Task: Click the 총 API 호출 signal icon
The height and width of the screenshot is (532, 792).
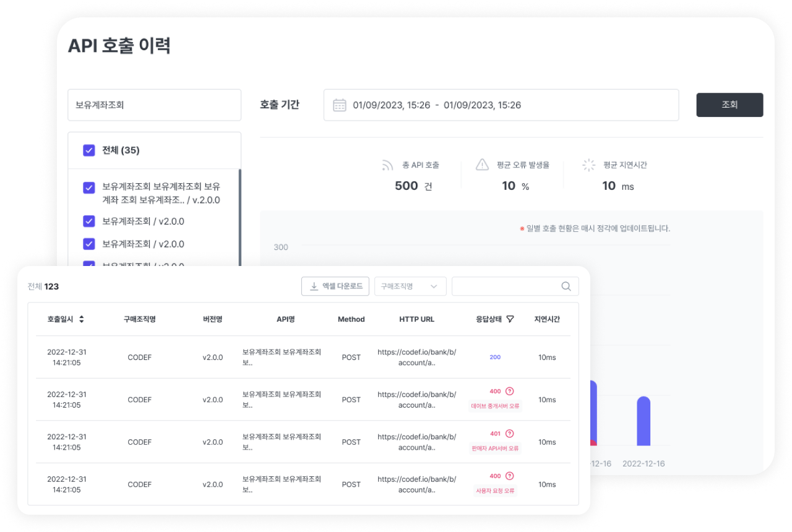Action: [x=388, y=165]
